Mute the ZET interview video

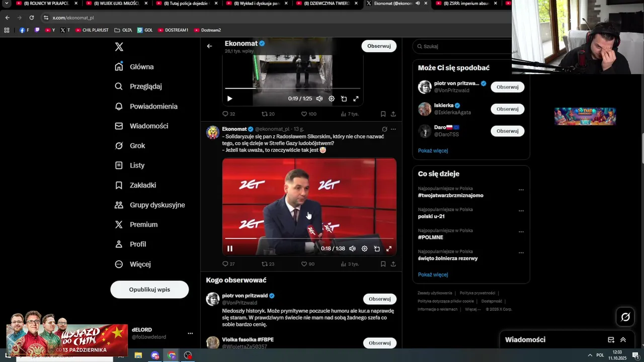coord(352,248)
